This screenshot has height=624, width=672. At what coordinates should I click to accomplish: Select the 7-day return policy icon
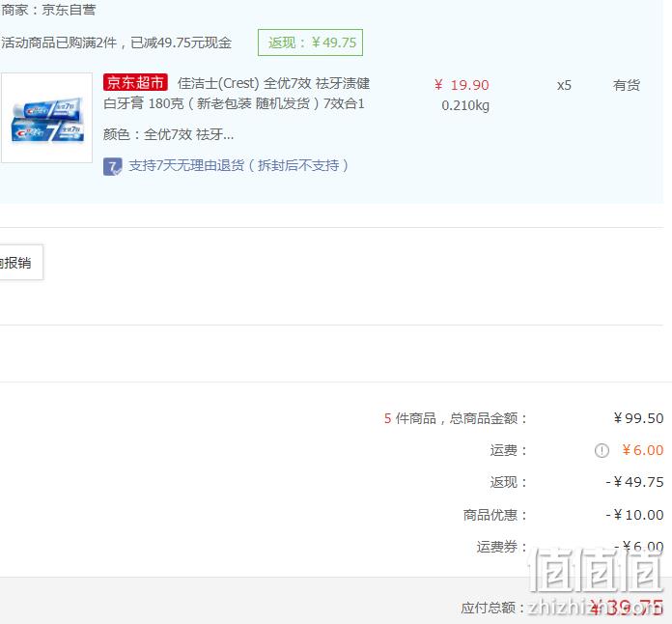(112, 166)
